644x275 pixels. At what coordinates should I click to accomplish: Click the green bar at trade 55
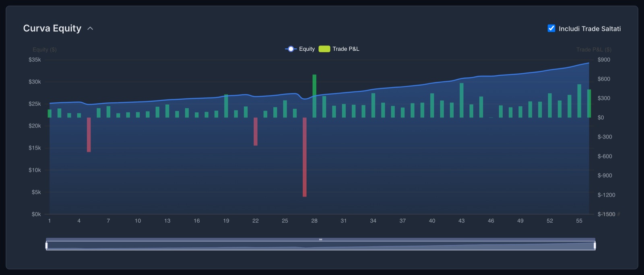(x=579, y=101)
